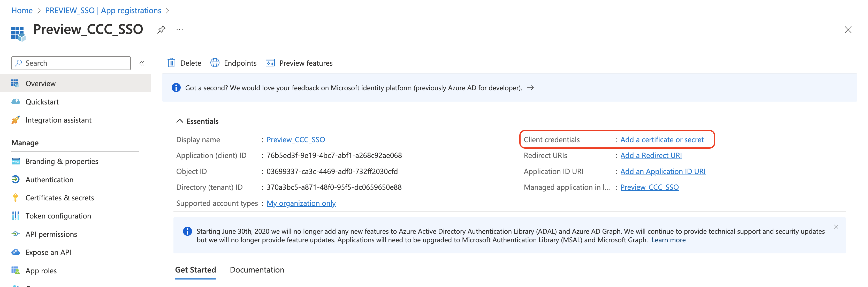
Task: Switch to the Documentation tab
Action: (257, 270)
